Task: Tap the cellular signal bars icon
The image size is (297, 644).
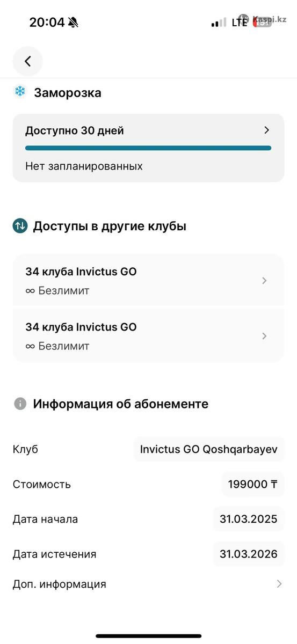Action: coord(219,23)
